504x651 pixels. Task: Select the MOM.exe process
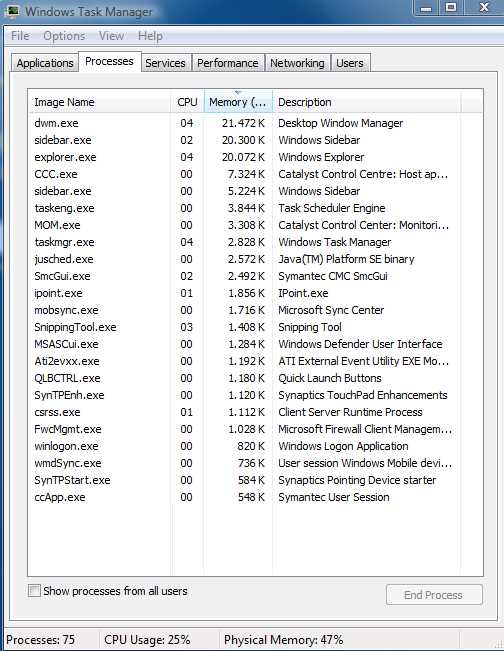[245, 225]
